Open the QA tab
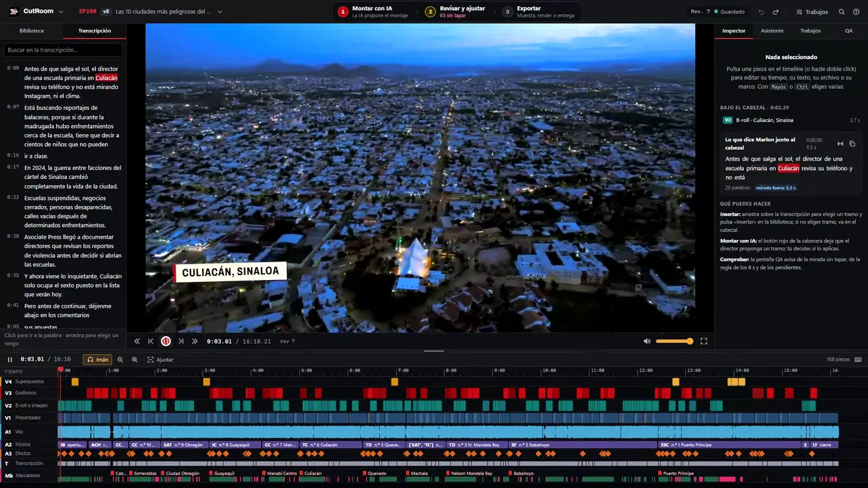 click(x=848, y=30)
